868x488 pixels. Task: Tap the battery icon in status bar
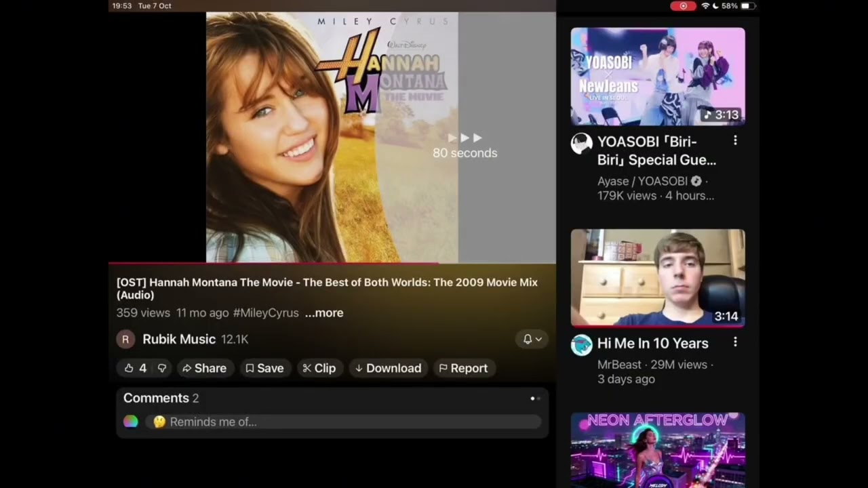(747, 6)
